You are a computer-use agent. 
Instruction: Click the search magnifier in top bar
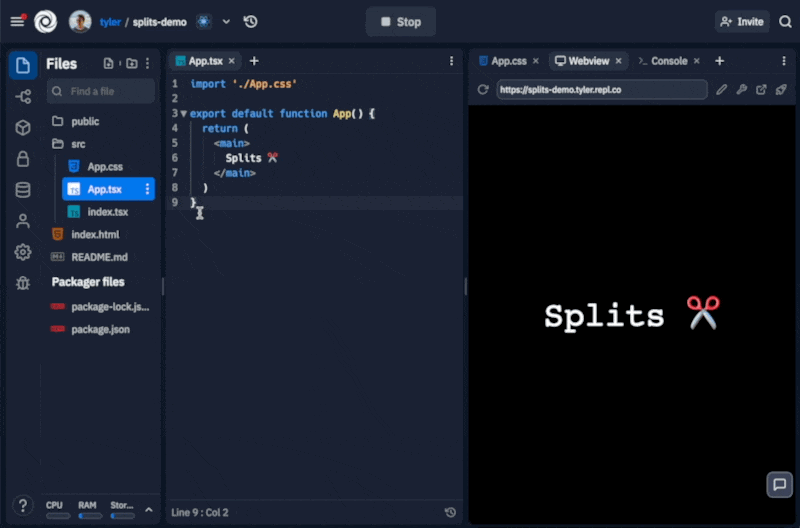pos(785,21)
